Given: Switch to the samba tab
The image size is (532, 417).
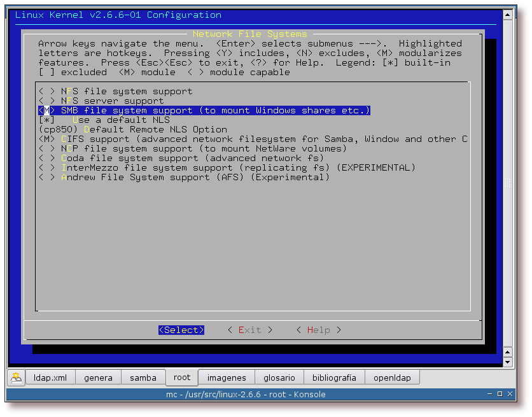Looking at the screenshot, I should pos(143,378).
